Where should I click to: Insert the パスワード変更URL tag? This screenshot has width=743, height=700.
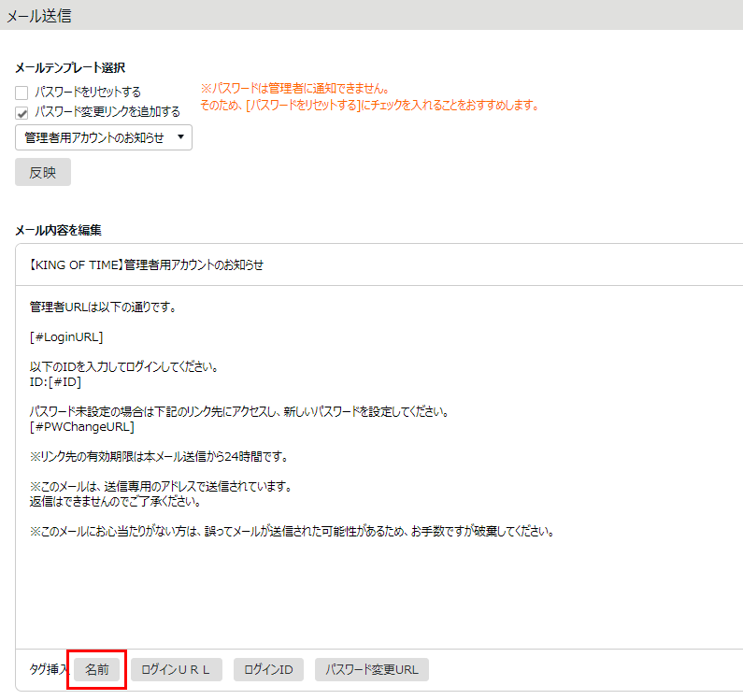[x=372, y=669]
